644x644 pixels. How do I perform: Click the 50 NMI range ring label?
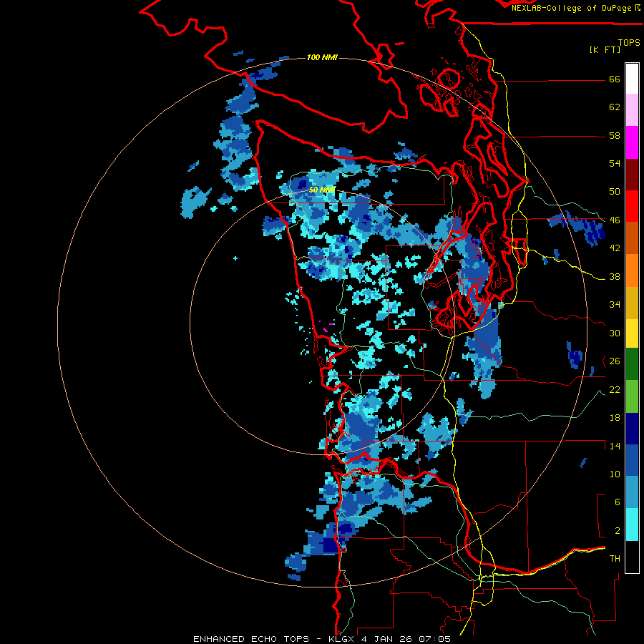322,190
